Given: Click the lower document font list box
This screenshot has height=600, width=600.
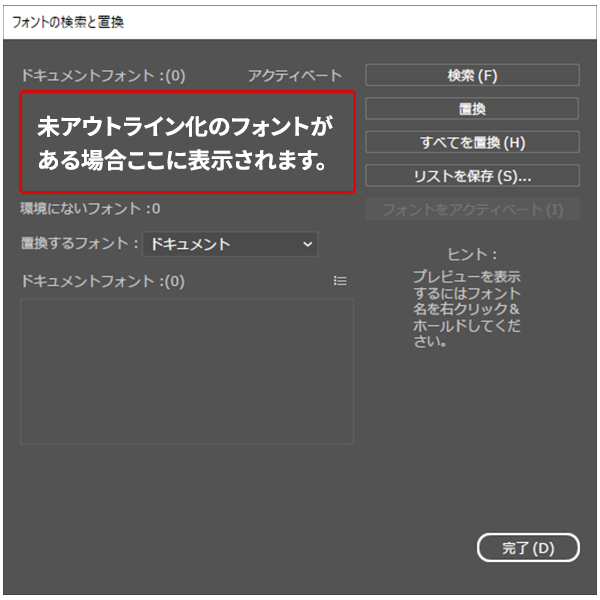Looking at the screenshot, I should (187, 371).
